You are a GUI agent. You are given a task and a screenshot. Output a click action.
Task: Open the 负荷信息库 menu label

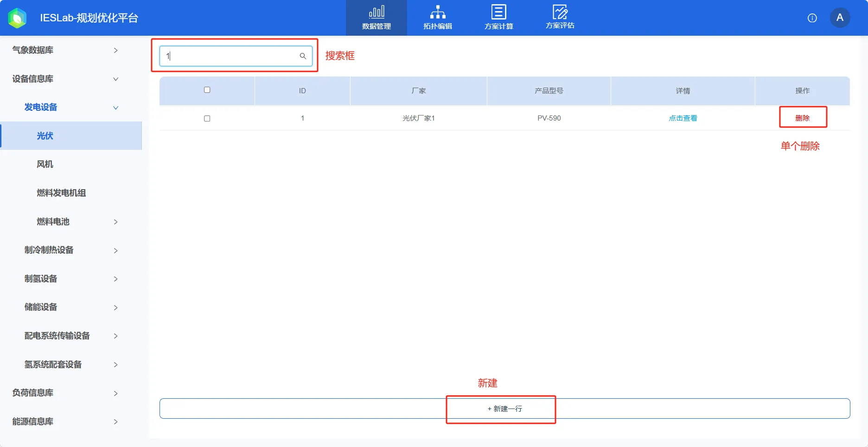33,393
